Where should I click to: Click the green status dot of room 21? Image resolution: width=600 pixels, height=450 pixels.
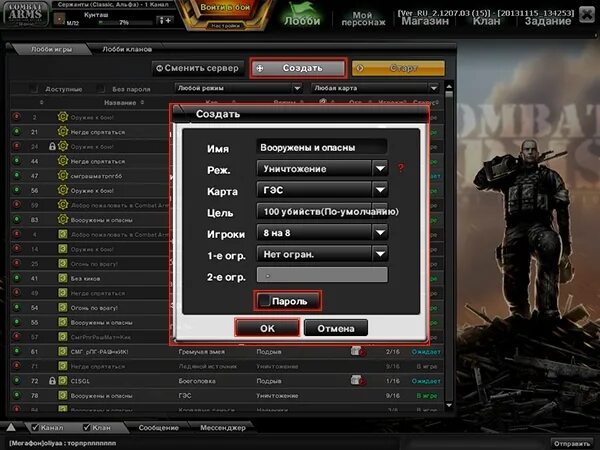click(x=16, y=131)
